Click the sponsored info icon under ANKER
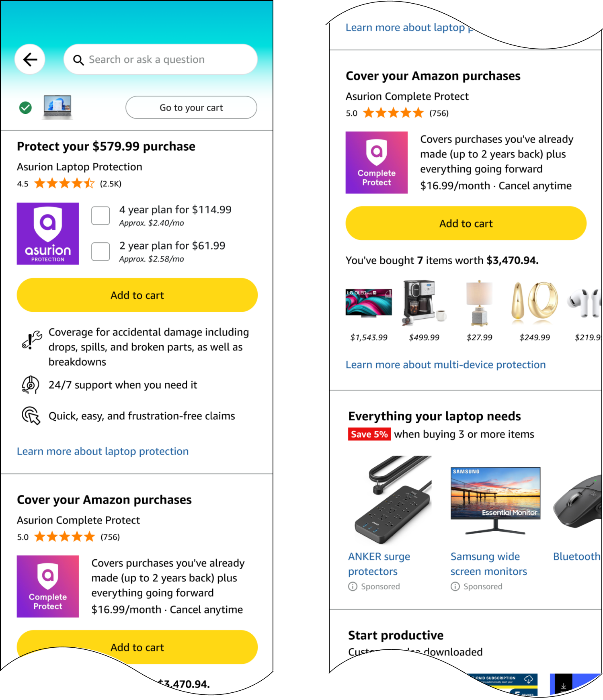Image resolution: width=603 pixels, height=700 pixels. (353, 586)
